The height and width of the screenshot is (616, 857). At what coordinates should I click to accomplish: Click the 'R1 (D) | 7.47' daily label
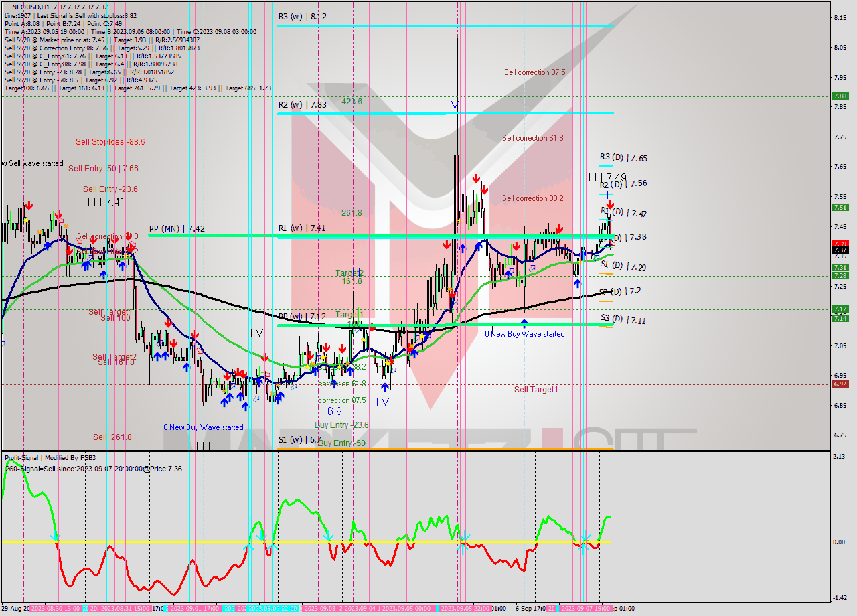623,213
